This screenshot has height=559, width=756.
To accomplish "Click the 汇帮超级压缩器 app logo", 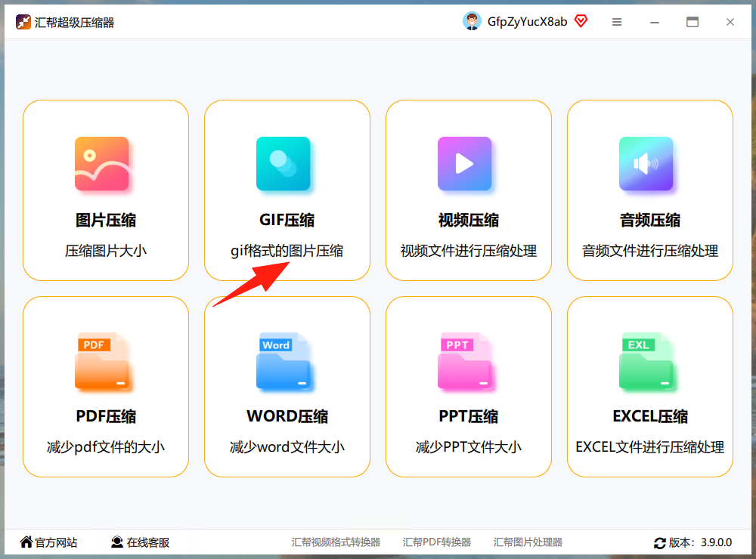I will (x=23, y=22).
